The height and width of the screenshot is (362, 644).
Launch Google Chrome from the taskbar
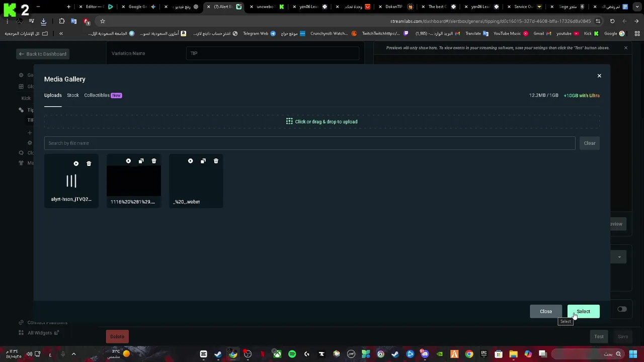point(469,354)
